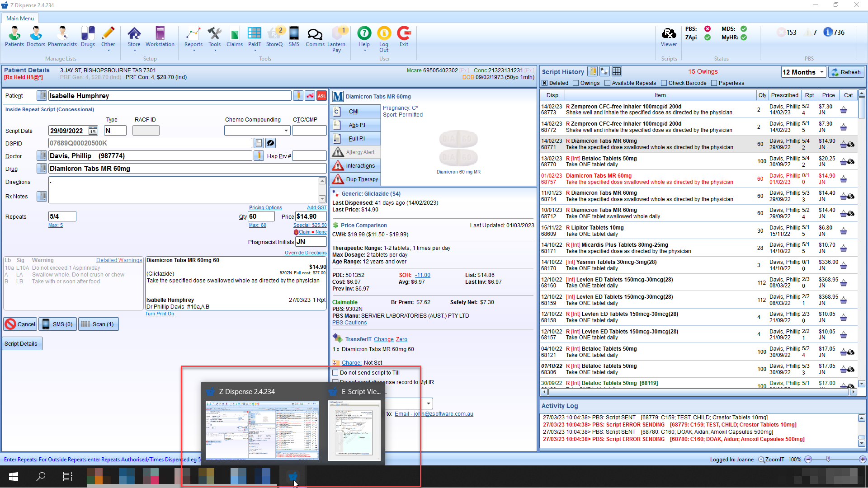
Task: Open the CMI document viewer
Action: (x=355, y=111)
